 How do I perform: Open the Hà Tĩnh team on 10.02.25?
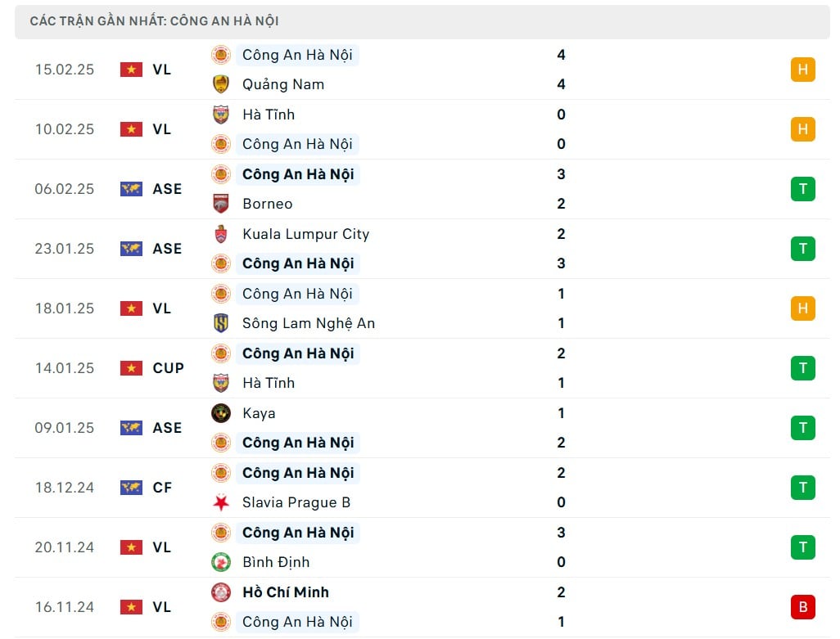pos(269,115)
